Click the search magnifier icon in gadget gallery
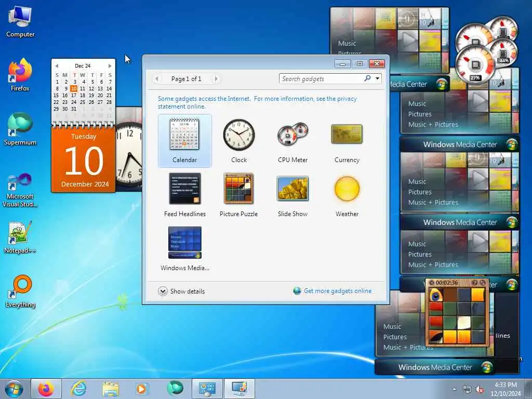 367,78
